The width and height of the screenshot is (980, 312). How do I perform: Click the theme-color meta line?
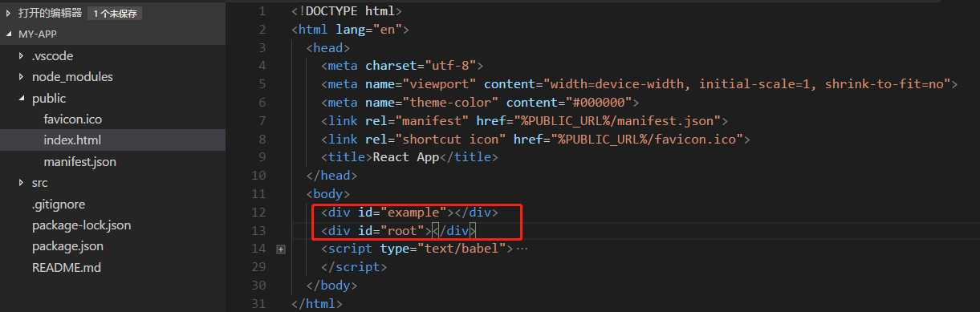pyautogui.click(x=480, y=103)
